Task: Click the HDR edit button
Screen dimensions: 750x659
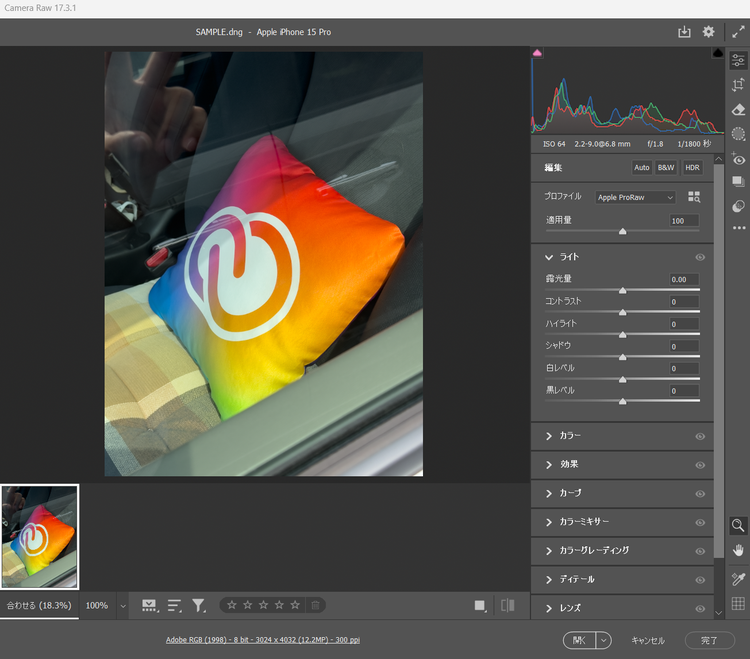Action: [x=692, y=167]
